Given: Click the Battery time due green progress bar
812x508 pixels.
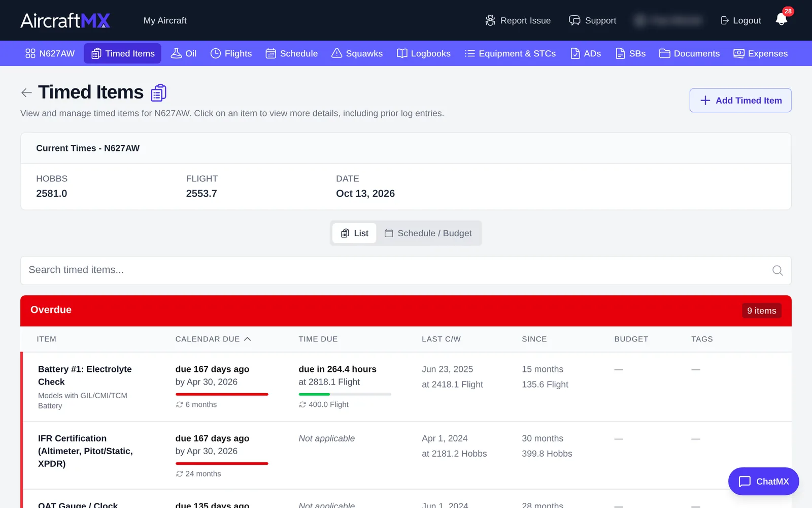Looking at the screenshot, I should tap(314, 394).
